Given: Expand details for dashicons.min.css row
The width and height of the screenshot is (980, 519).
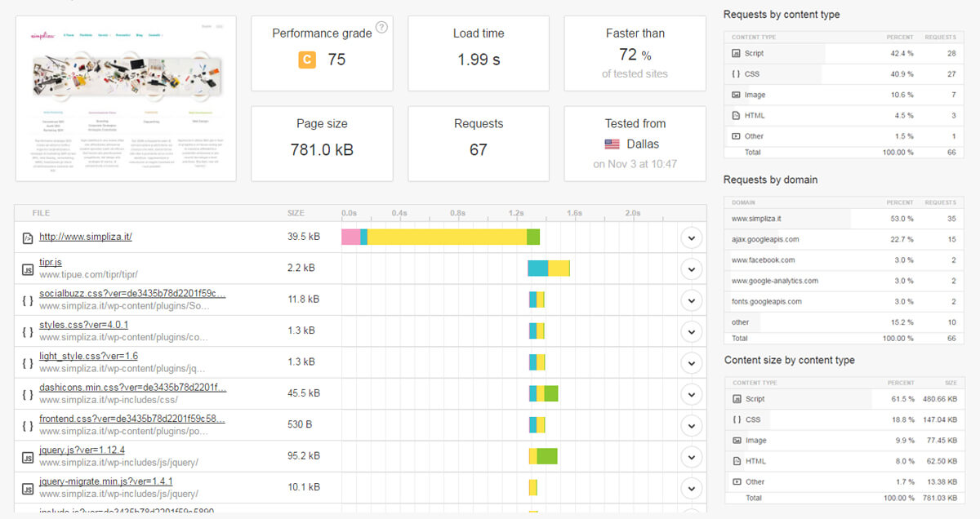Looking at the screenshot, I should [x=691, y=393].
